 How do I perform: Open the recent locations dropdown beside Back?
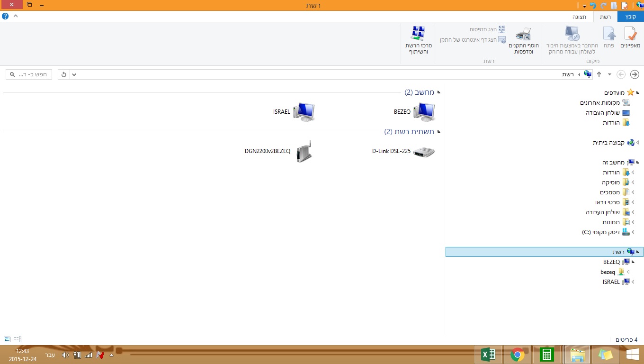coord(609,74)
